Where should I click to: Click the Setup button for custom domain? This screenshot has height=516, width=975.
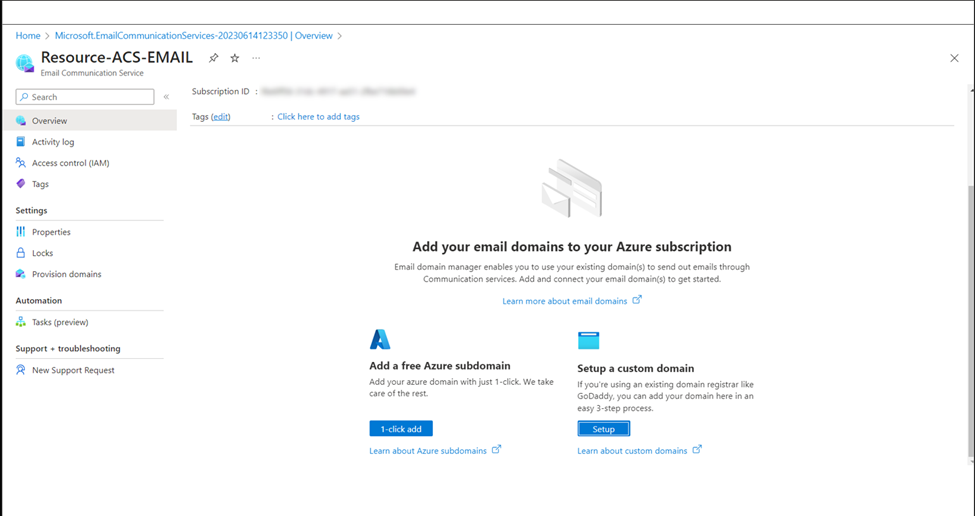click(603, 429)
